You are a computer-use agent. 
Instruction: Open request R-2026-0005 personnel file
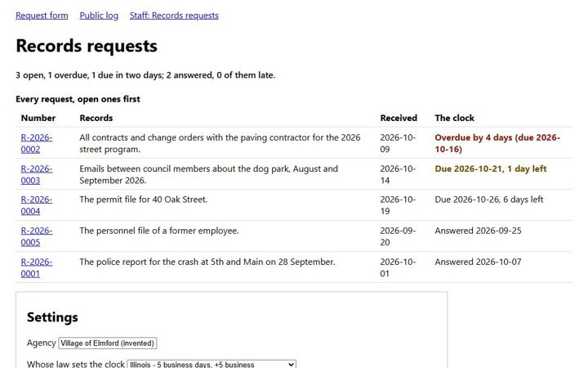point(37,236)
